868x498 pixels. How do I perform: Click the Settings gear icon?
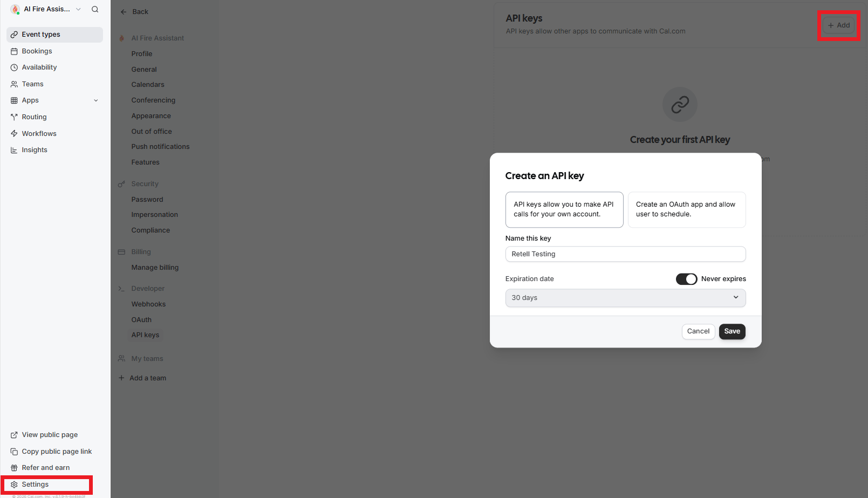tap(14, 484)
